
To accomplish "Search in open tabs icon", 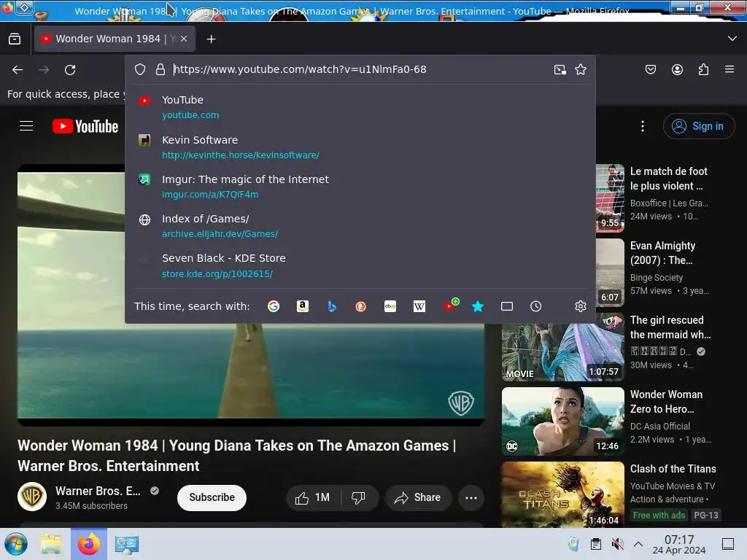I will 507,306.
